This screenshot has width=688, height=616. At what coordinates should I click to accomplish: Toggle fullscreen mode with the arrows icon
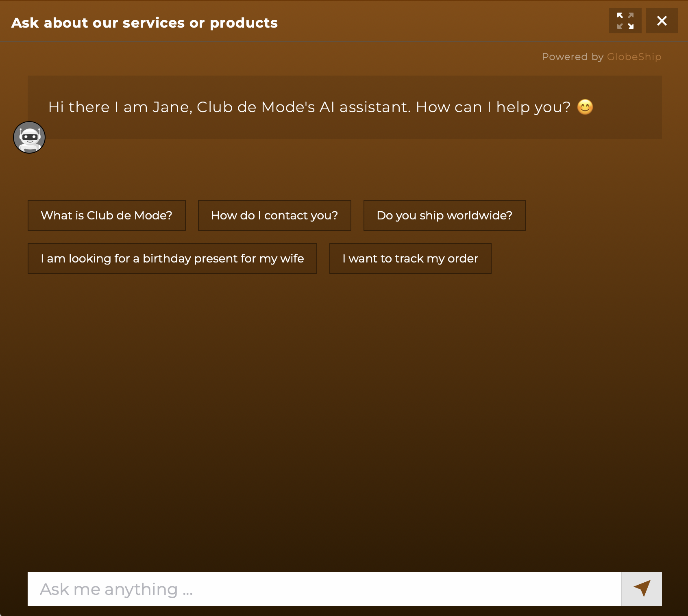pos(625,21)
